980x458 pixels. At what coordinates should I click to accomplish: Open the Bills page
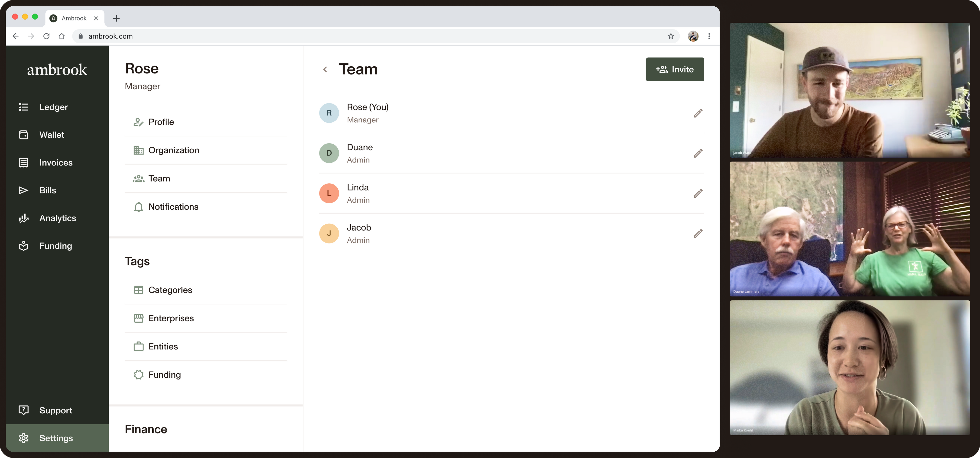(47, 190)
